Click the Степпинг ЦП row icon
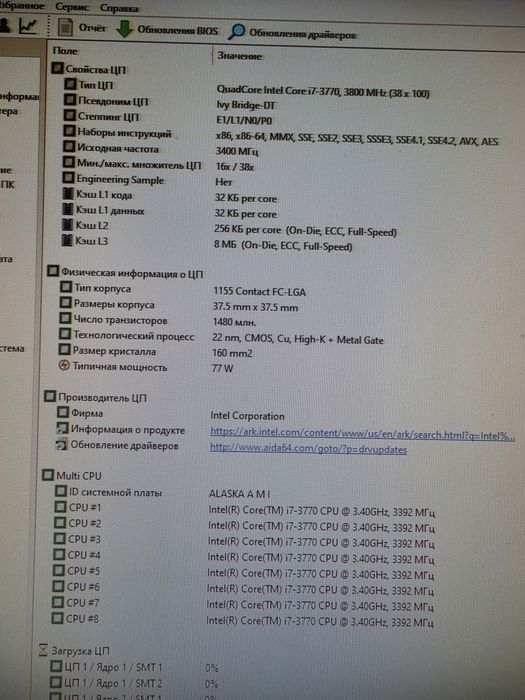This screenshot has height=700, width=525. (x=69, y=115)
